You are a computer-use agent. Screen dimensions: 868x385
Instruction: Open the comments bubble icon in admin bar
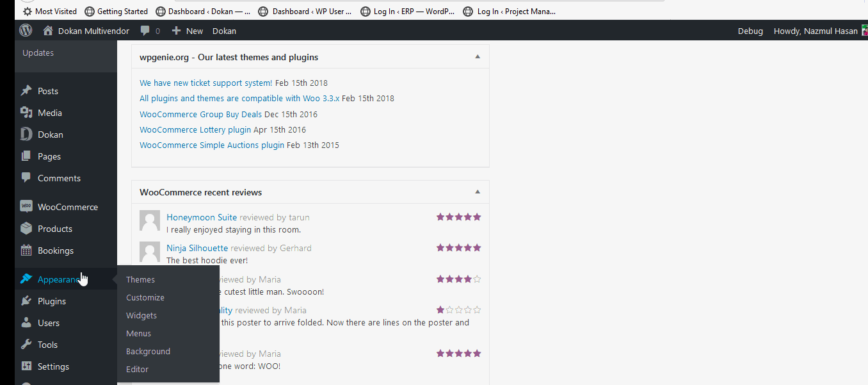(x=145, y=31)
